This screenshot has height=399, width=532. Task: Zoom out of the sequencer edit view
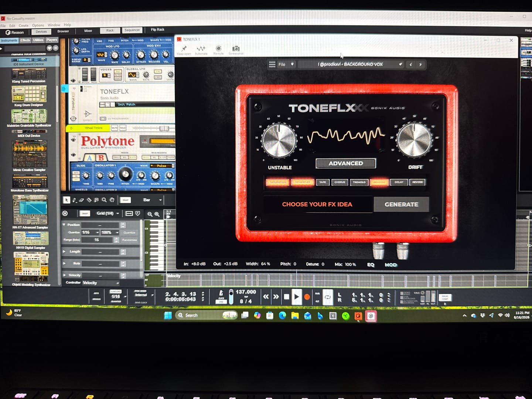[150, 214]
